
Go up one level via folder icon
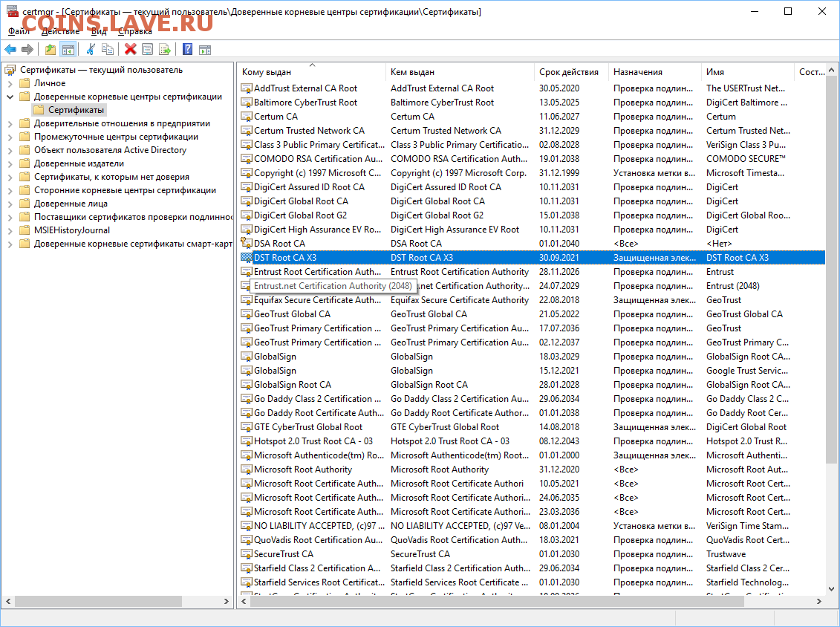click(x=51, y=50)
